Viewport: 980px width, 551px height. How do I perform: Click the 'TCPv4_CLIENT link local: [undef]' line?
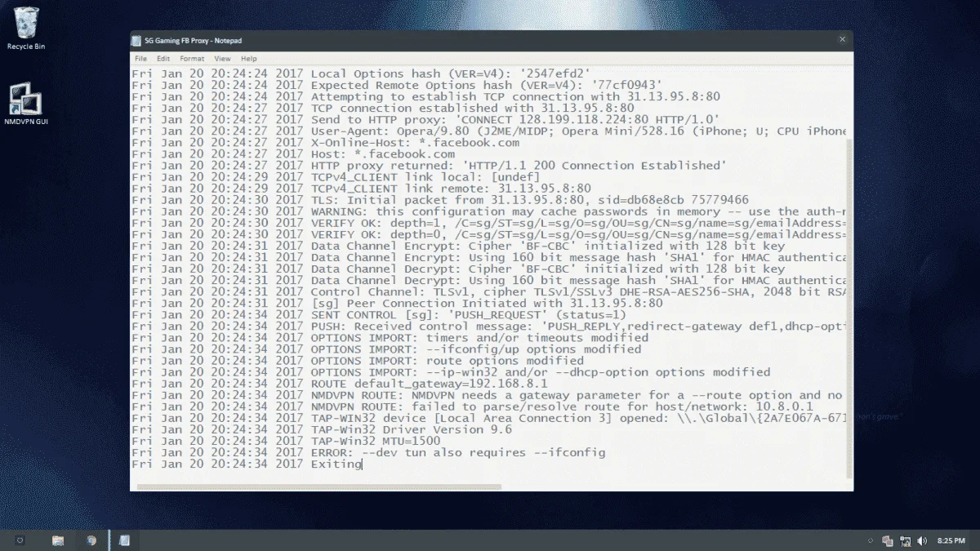click(x=336, y=176)
